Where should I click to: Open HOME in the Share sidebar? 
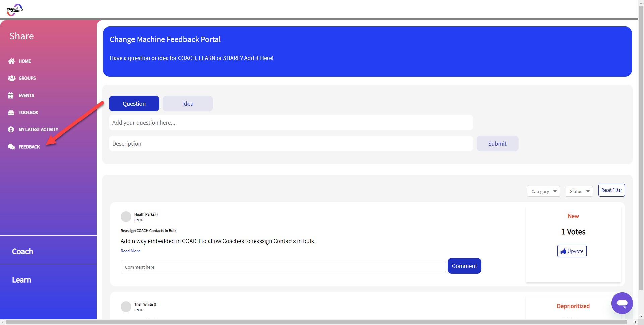click(24, 61)
